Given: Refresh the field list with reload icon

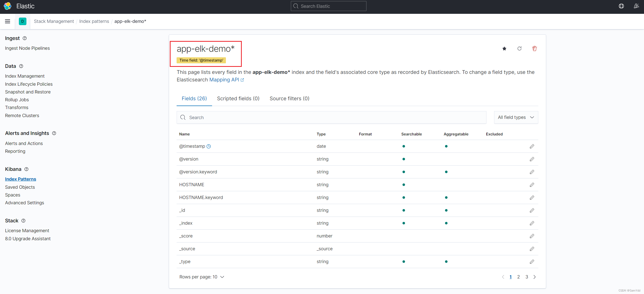Looking at the screenshot, I should click(x=519, y=48).
